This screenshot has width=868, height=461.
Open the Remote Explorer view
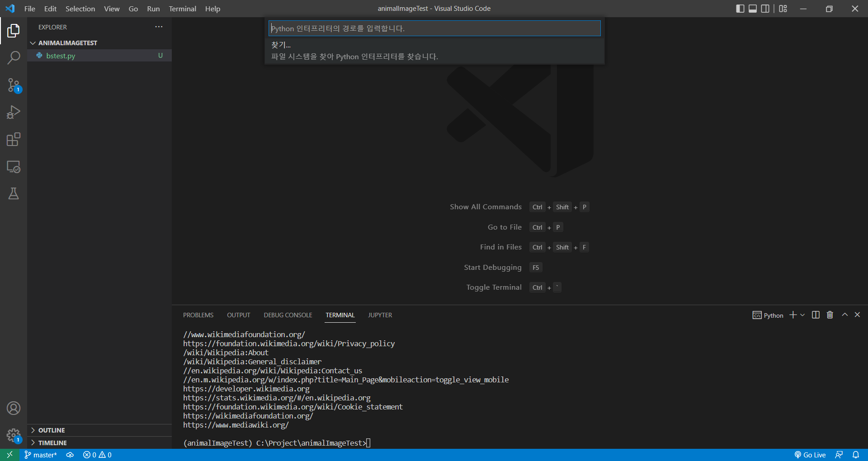[14, 167]
